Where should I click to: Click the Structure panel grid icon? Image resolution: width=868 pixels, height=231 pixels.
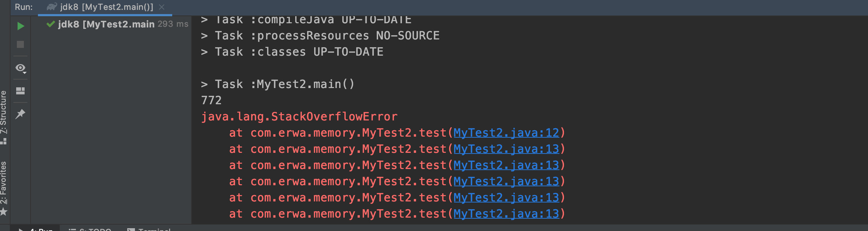4,141
